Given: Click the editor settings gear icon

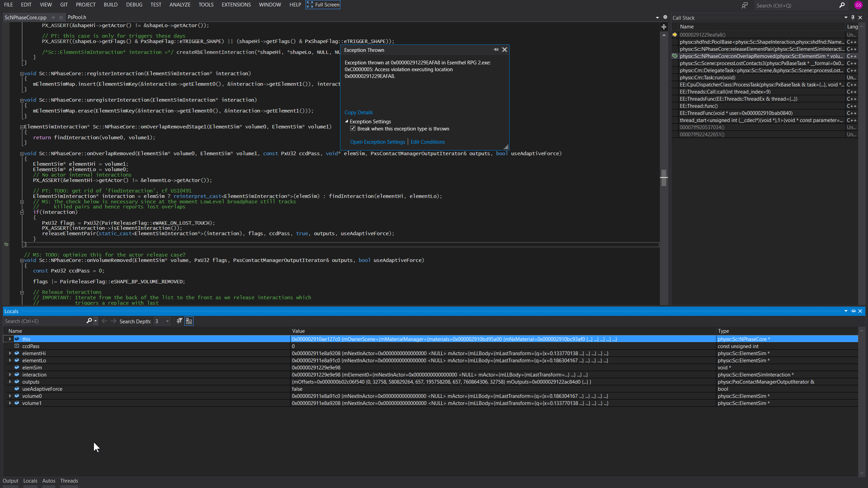Looking at the screenshot, I should point(665,17).
